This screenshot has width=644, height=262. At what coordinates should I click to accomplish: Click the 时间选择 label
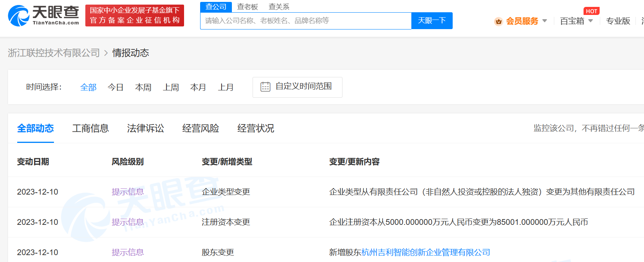pos(44,87)
